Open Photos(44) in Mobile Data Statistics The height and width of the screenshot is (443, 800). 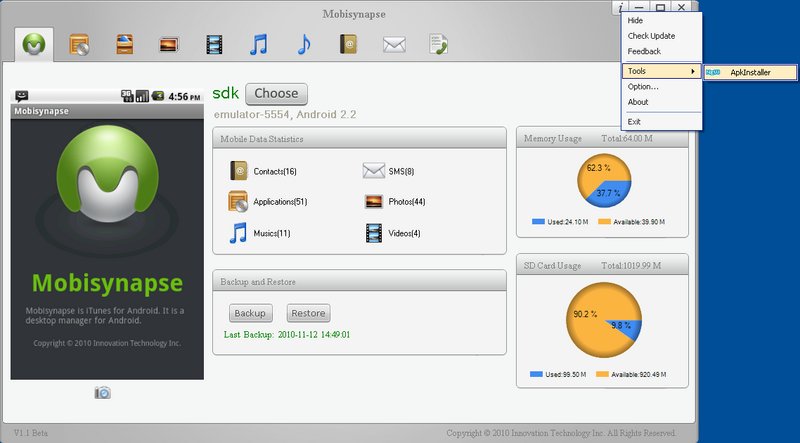coord(394,202)
